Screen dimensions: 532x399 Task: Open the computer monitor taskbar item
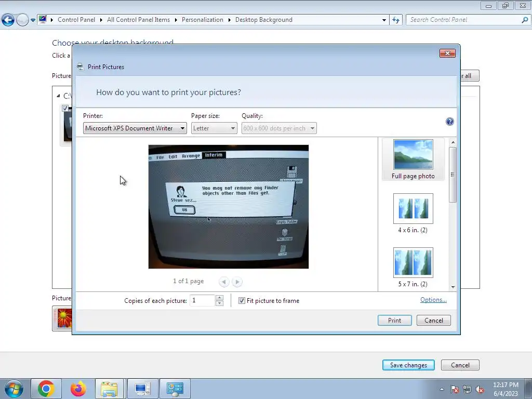142,389
